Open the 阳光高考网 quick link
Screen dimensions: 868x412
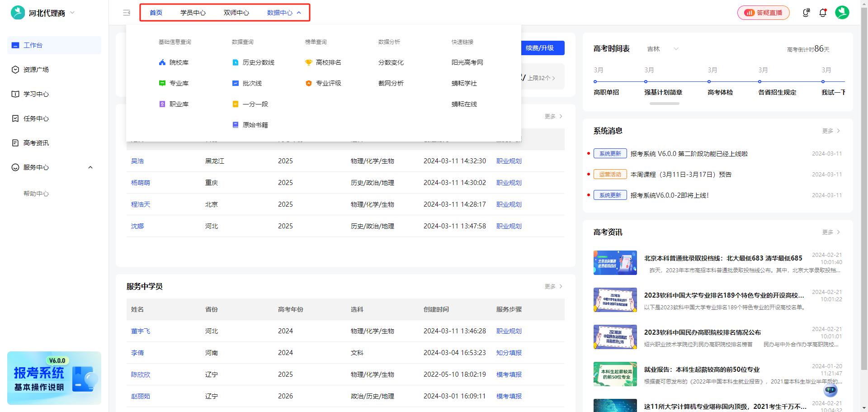(467, 62)
